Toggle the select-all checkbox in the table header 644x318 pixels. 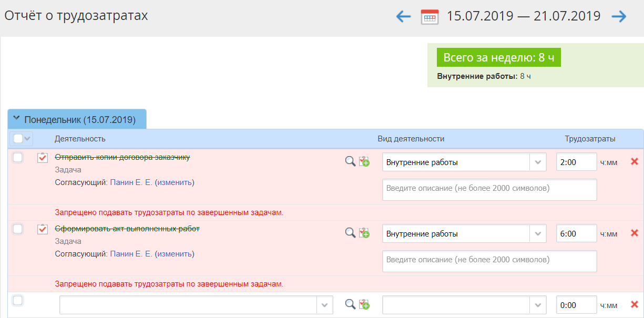[18, 139]
